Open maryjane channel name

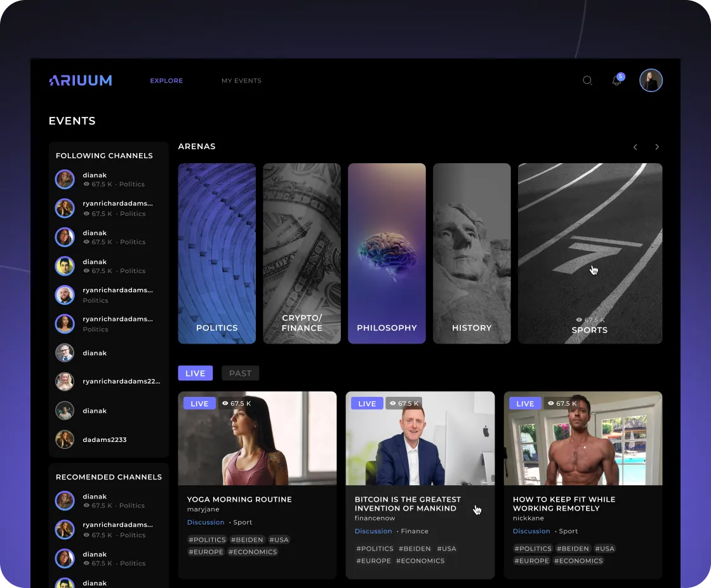coord(203,509)
